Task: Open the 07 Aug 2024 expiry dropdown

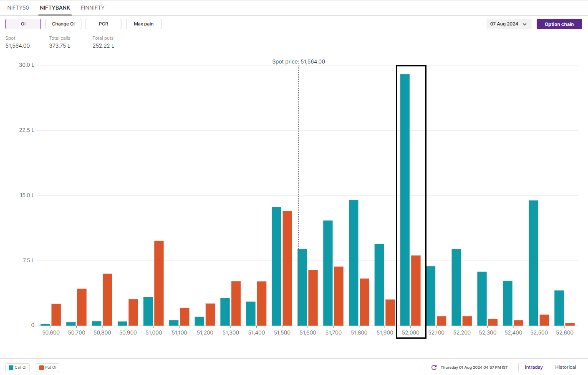Action: pos(509,24)
